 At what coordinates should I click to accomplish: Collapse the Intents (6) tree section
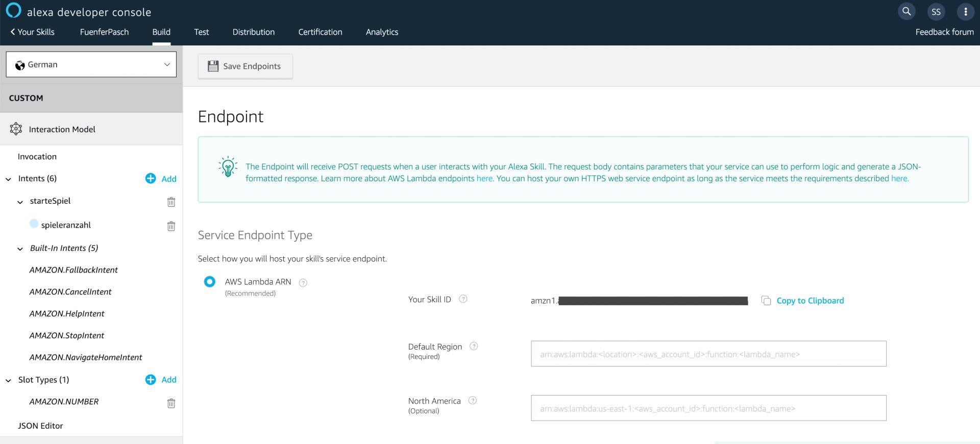[8, 179]
